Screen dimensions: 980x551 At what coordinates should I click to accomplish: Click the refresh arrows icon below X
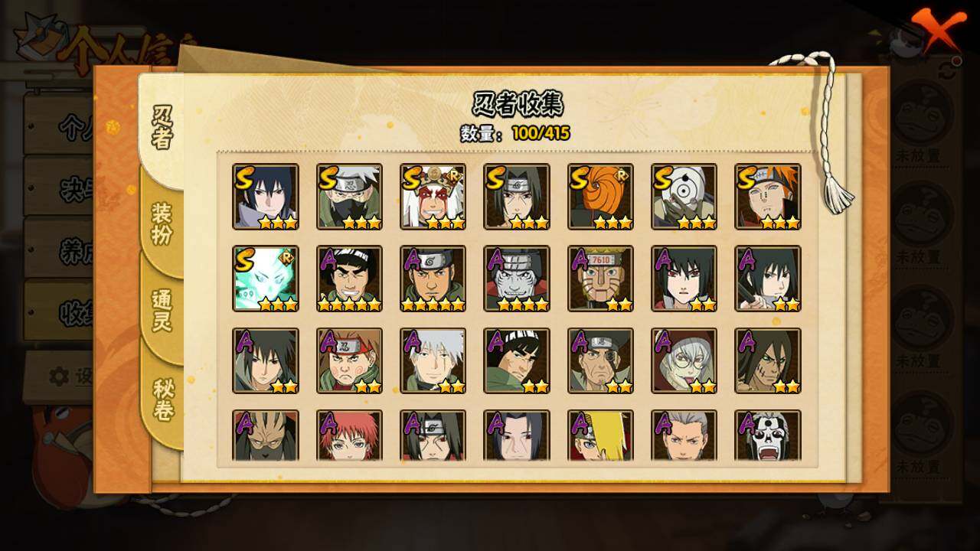click(x=948, y=70)
